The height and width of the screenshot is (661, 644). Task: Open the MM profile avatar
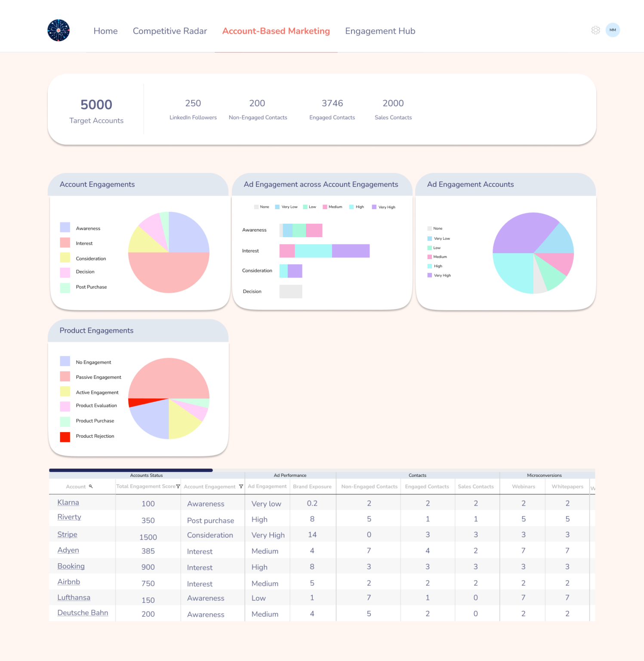pos(613,30)
